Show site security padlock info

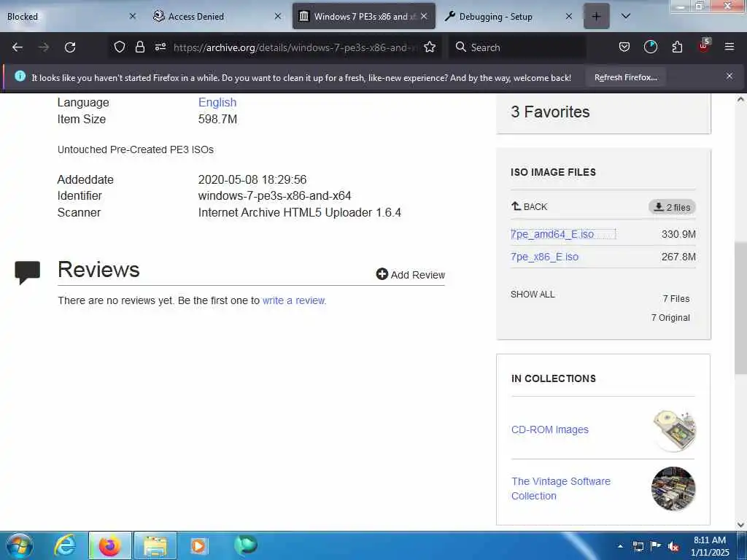click(139, 47)
